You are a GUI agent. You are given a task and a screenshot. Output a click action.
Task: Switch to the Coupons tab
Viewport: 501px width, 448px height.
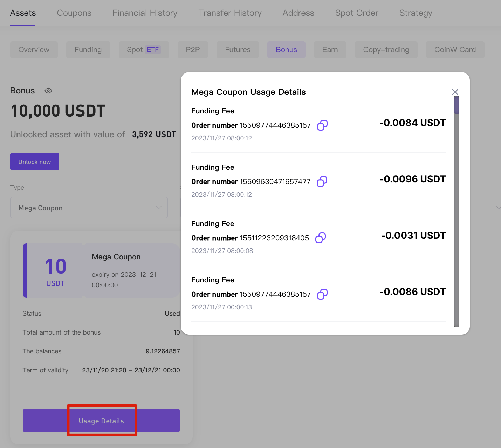pyautogui.click(x=74, y=13)
